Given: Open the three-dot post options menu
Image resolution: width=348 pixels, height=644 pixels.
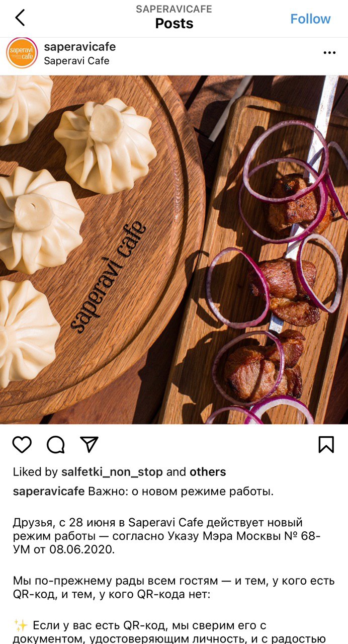Looking at the screenshot, I should click(x=329, y=53).
